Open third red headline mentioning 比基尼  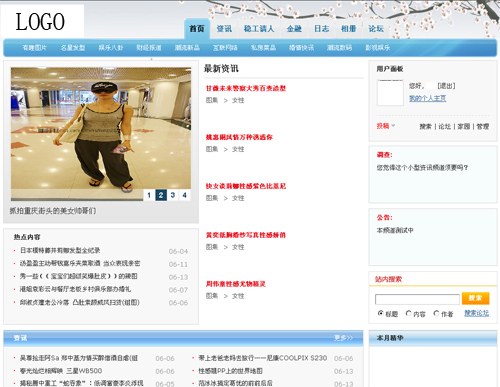click(x=246, y=186)
